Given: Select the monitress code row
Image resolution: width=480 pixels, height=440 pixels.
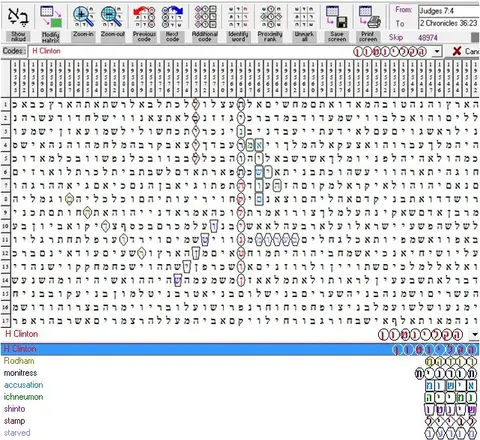Looking at the screenshot, I should (240, 373).
